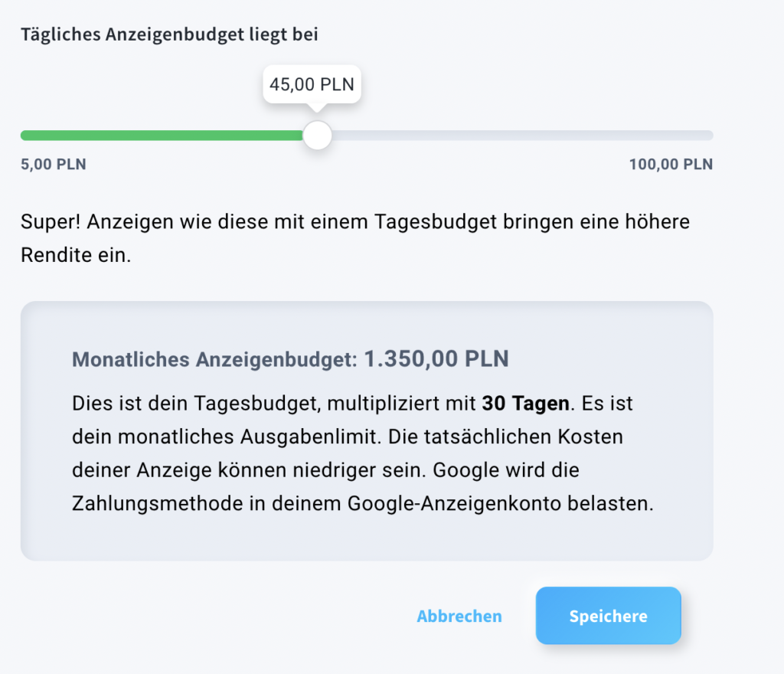Save the budget with Speichere button
Screen dimensions: 784x674
point(608,616)
